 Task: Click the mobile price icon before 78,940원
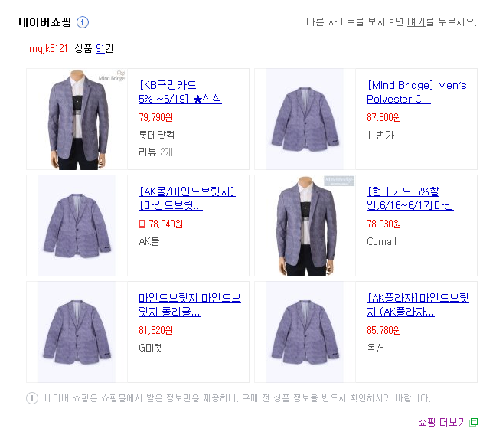coord(142,224)
